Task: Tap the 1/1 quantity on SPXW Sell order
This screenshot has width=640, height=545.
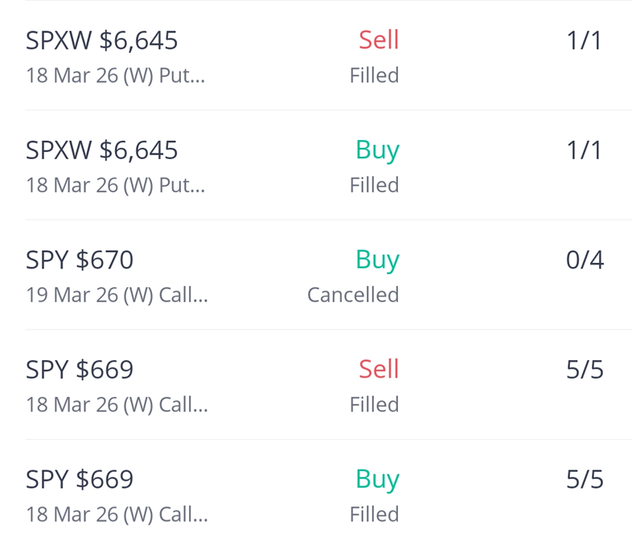Action: click(x=584, y=41)
